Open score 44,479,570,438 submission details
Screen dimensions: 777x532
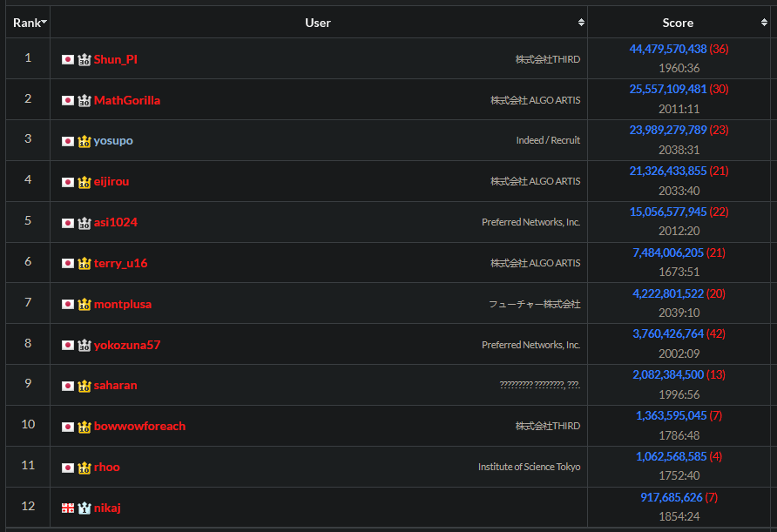click(668, 49)
